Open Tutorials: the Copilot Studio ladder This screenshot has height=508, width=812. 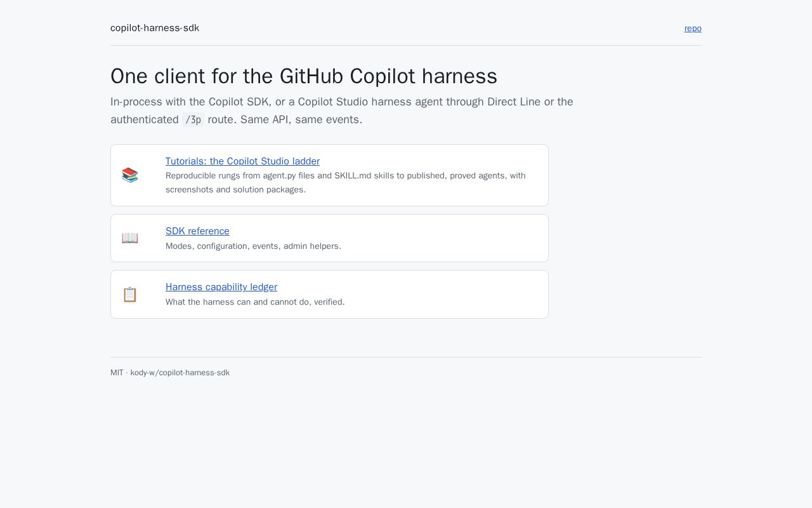(242, 161)
